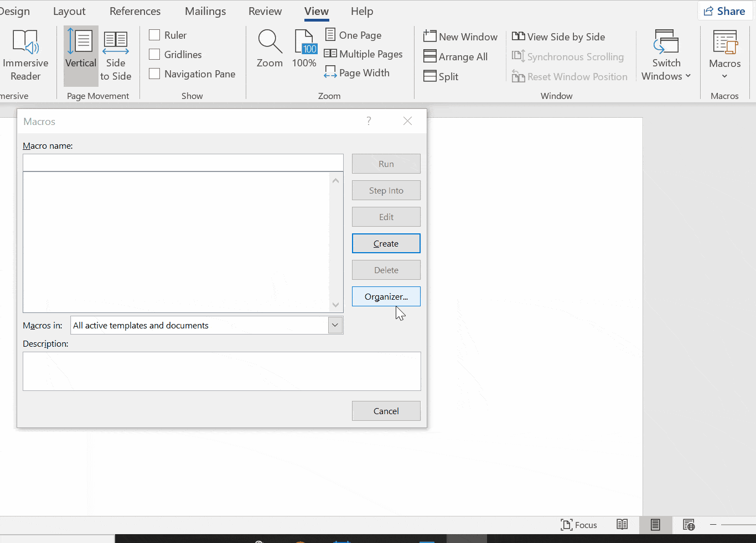Open a New Window
756x543 pixels.
(460, 36)
